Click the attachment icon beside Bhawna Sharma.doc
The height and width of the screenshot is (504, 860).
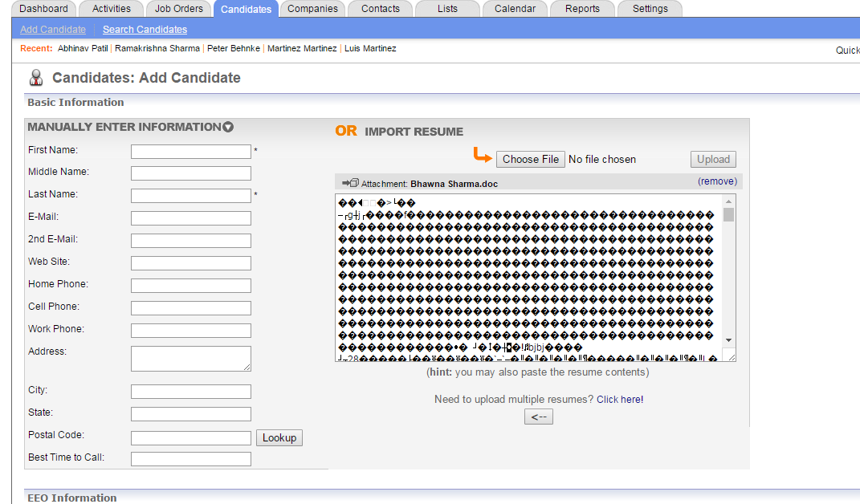[x=349, y=183]
